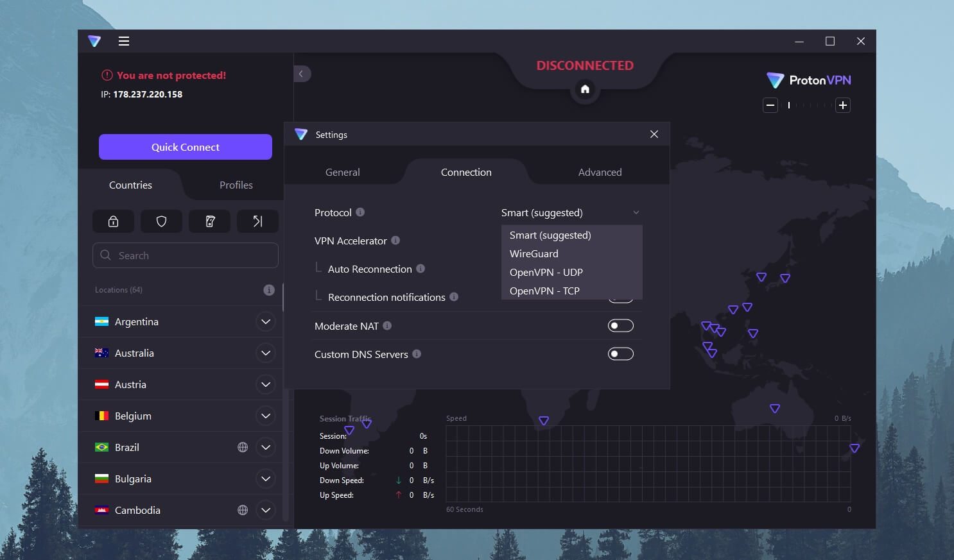Select Argentina in country list
The width and height of the screenshot is (954, 560).
136,321
